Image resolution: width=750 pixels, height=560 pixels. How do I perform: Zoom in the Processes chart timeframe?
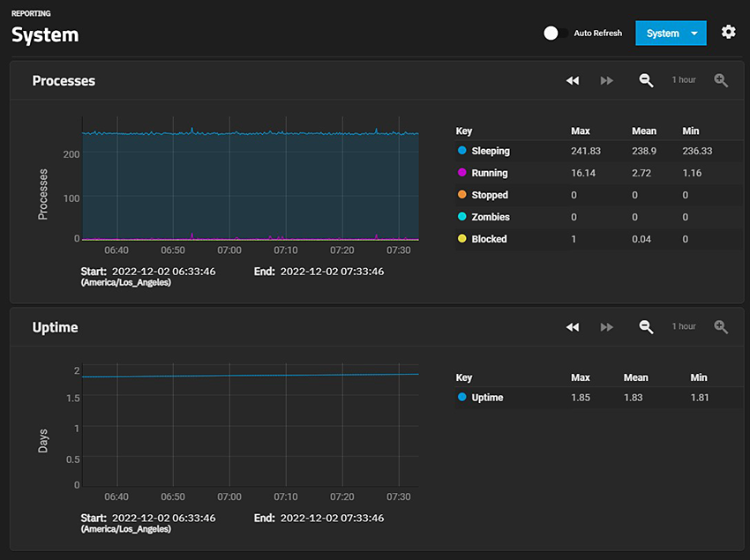coord(721,80)
